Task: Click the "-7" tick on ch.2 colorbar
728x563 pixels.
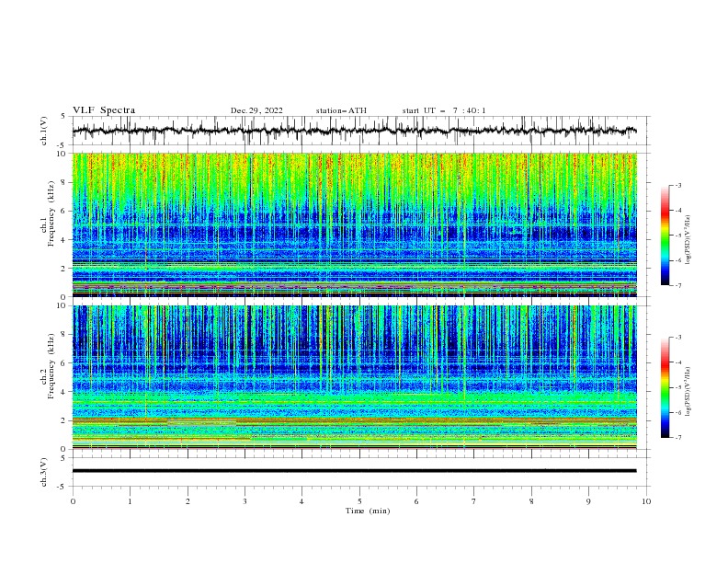Action: coord(677,437)
